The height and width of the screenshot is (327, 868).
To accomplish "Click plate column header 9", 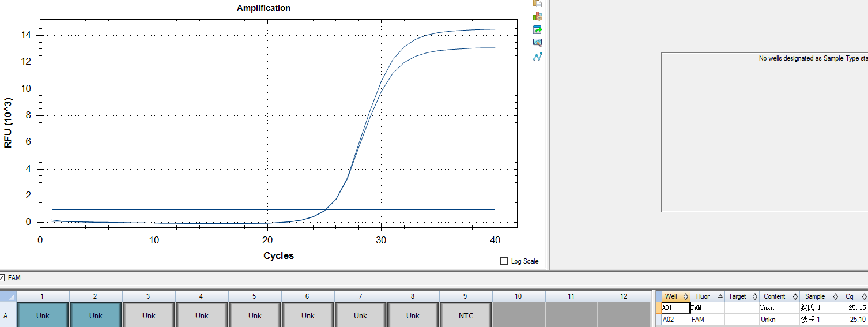I will point(466,296).
